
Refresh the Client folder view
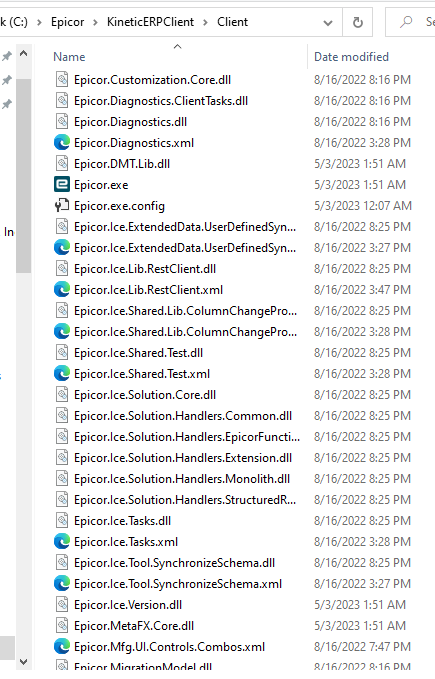[x=358, y=22]
